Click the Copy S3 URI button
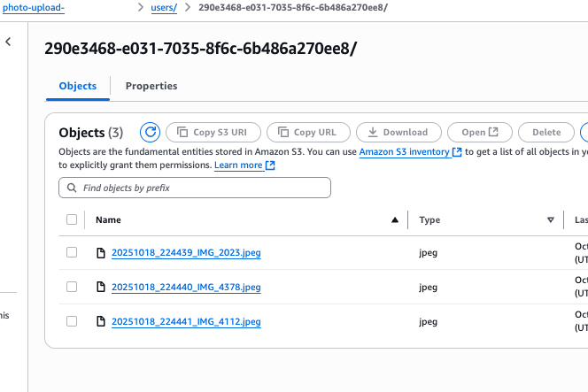The width and height of the screenshot is (588, 392). (x=213, y=133)
